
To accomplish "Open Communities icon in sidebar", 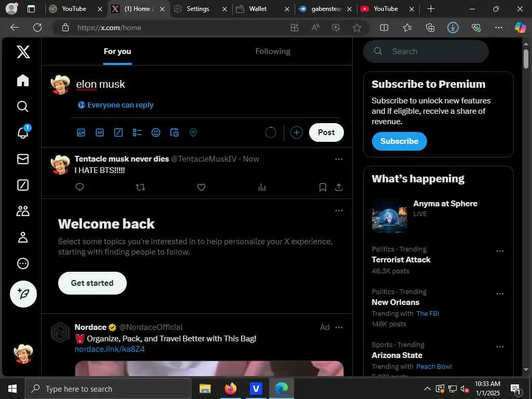I will coord(23,211).
